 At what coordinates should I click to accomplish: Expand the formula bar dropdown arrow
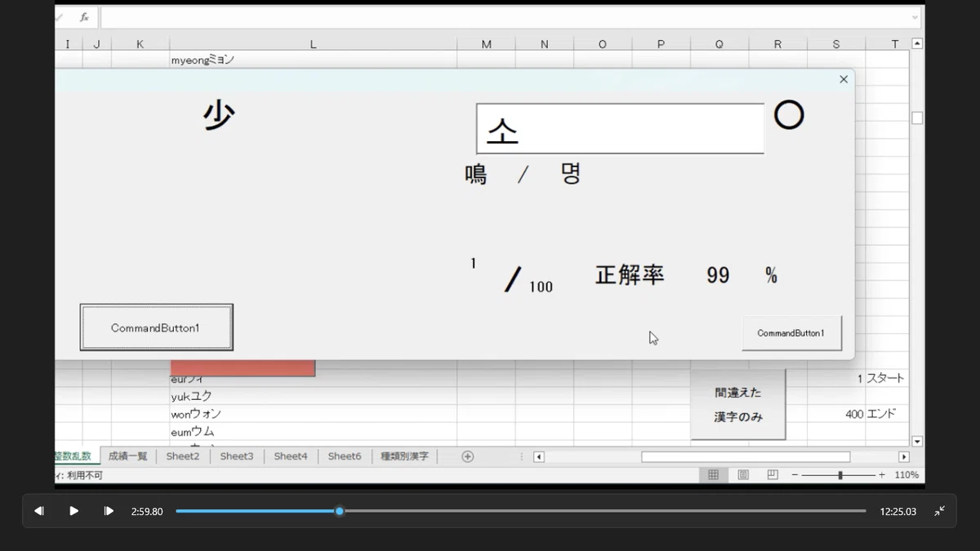915,17
